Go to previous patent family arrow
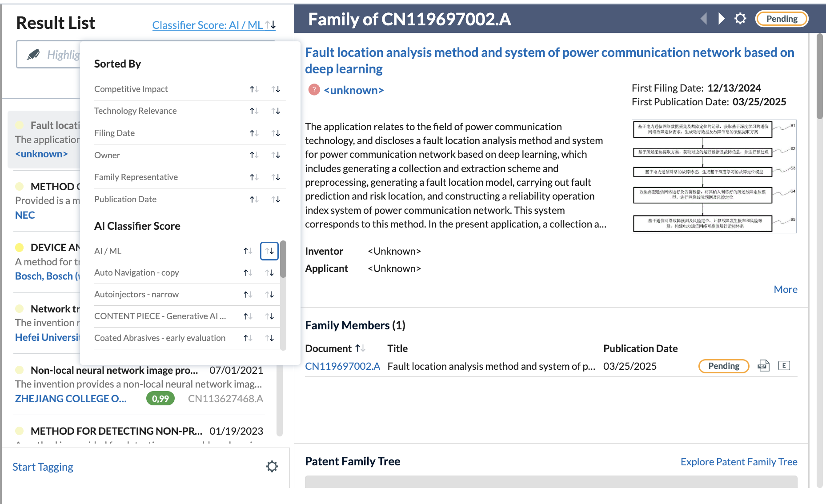This screenshot has width=826, height=504. pyautogui.click(x=704, y=19)
